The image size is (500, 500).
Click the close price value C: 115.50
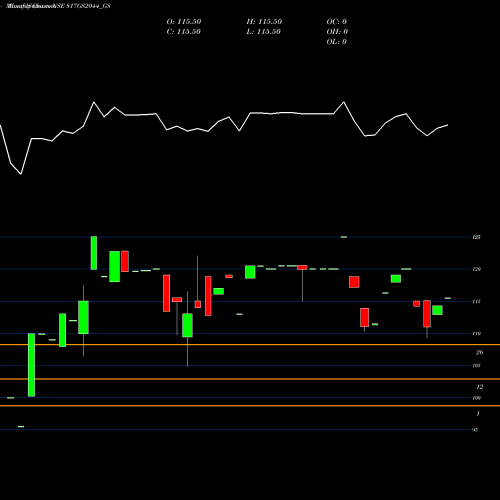[184, 32]
